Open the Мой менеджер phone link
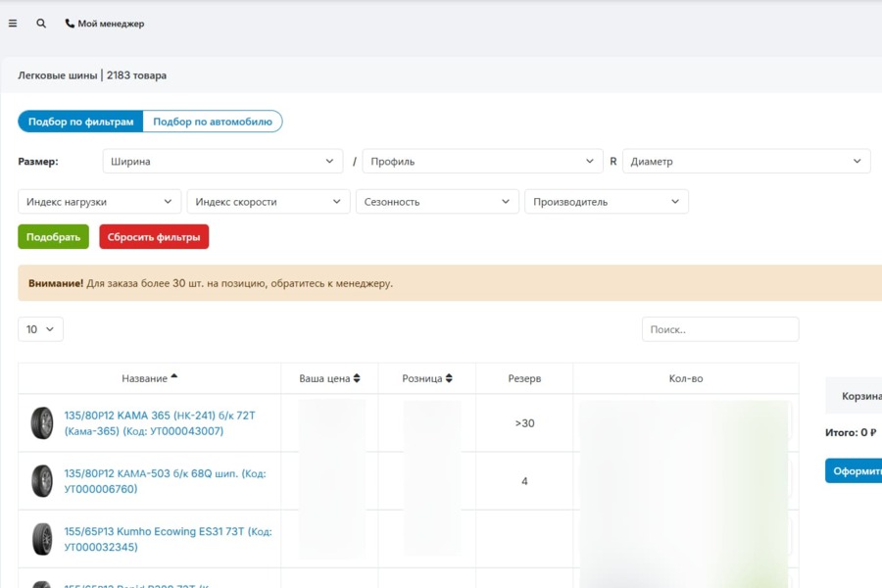 [105, 24]
